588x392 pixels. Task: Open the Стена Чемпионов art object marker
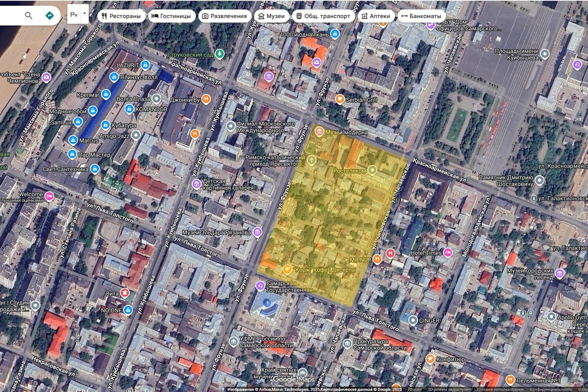(46, 77)
